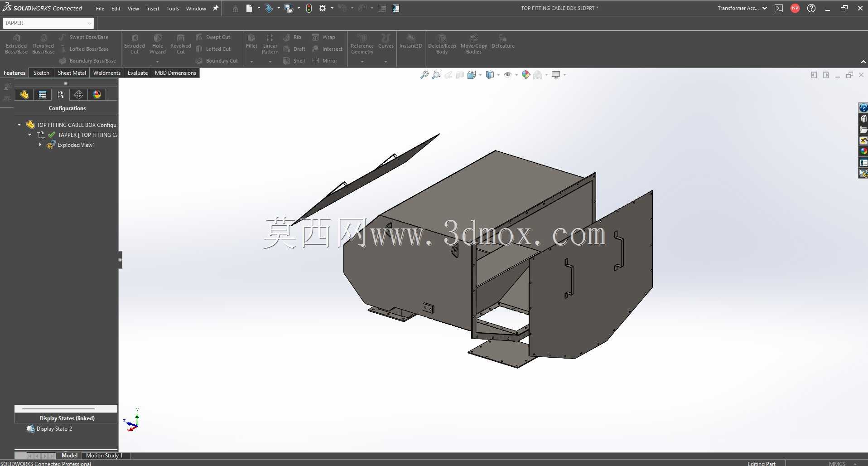868x466 pixels.
Task: Click the Instant3D tool
Action: (411, 41)
